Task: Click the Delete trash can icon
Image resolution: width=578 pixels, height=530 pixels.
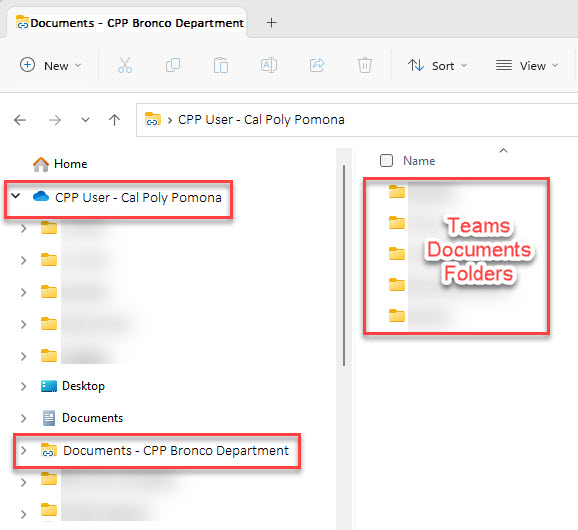Action: coord(365,65)
